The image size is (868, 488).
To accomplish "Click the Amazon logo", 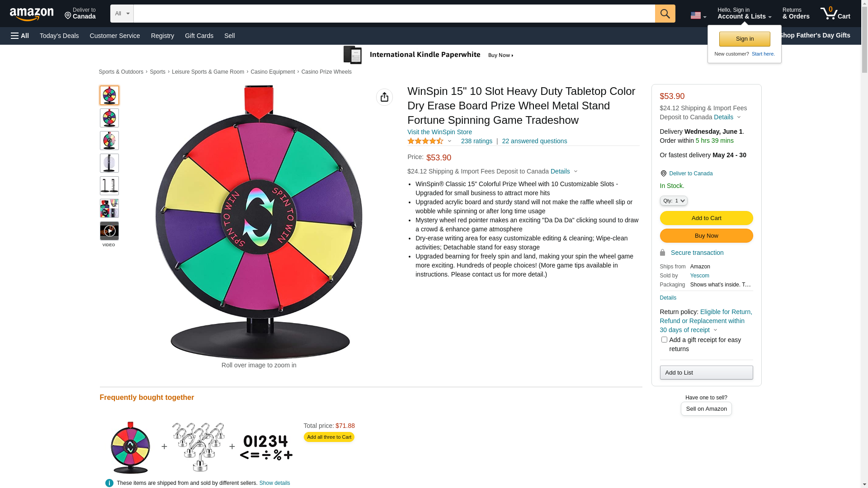I will coord(32,14).
